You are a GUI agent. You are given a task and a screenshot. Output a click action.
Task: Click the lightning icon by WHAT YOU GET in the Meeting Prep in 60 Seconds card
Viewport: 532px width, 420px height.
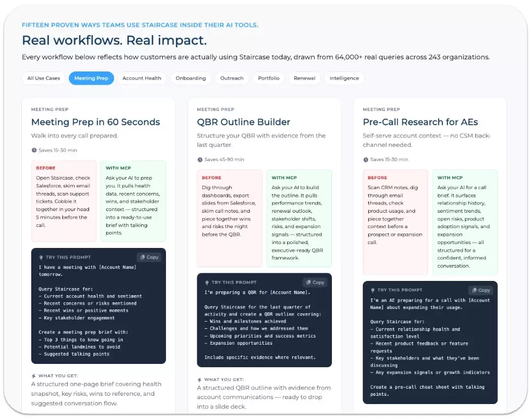[x=34, y=376]
